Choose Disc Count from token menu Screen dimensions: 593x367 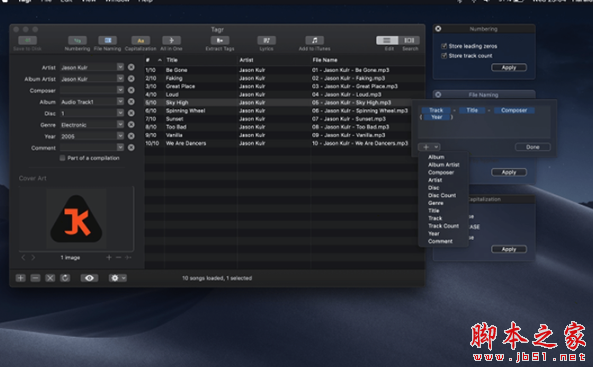tap(442, 195)
